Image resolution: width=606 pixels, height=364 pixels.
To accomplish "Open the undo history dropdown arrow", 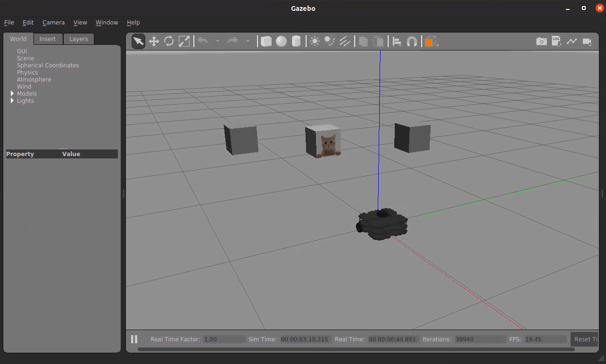I will point(218,41).
